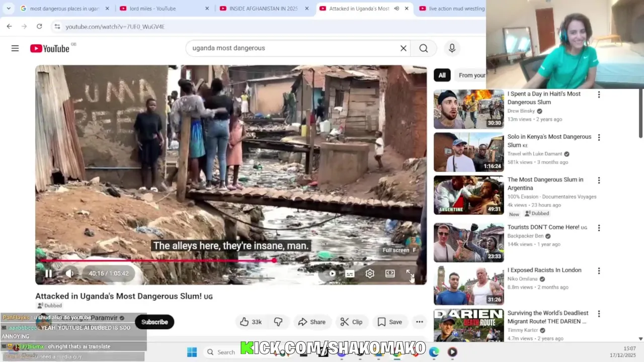Image resolution: width=644 pixels, height=362 pixels.
Task: Open more actions menu beside Save
Action: click(x=420, y=322)
